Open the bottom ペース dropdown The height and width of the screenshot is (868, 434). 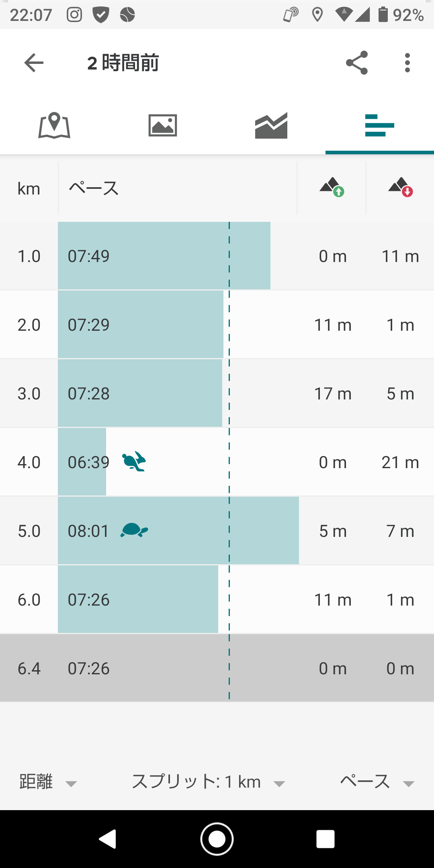377,782
